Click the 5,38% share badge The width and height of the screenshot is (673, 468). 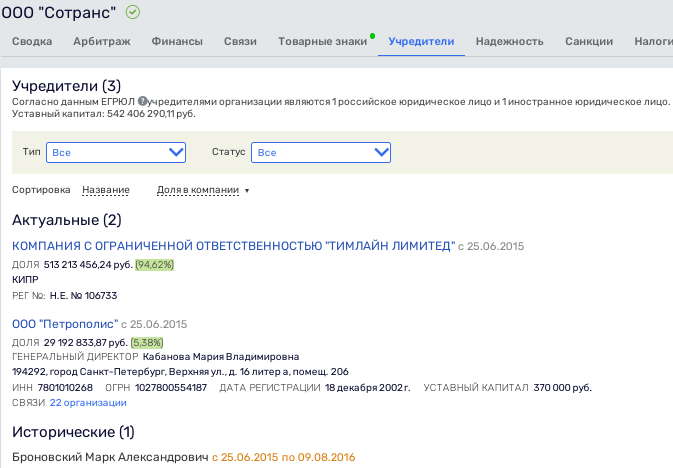(x=147, y=343)
